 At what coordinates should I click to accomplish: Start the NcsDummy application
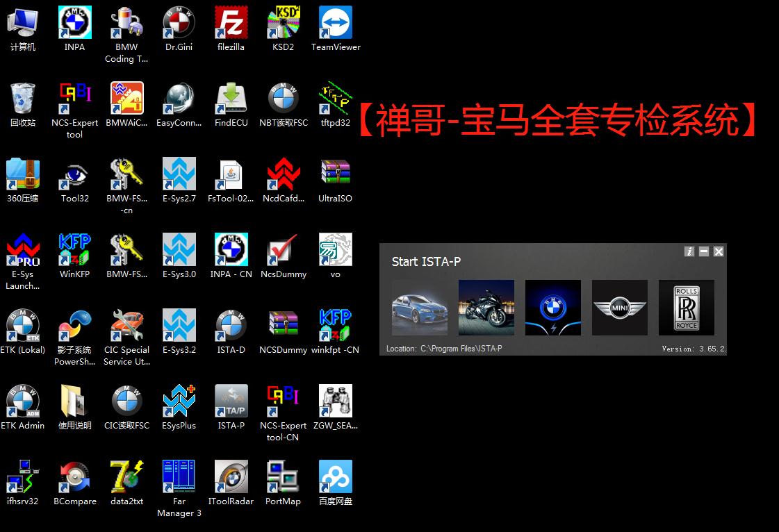pyautogui.click(x=283, y=249)
